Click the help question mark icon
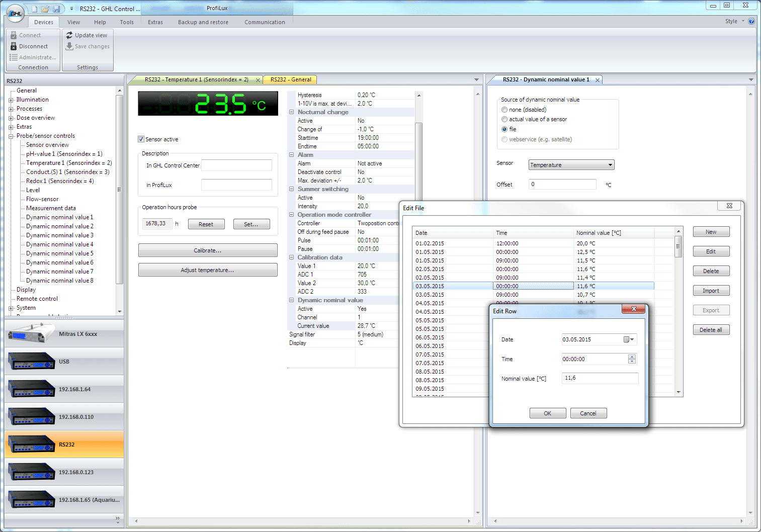 (751, 21)
